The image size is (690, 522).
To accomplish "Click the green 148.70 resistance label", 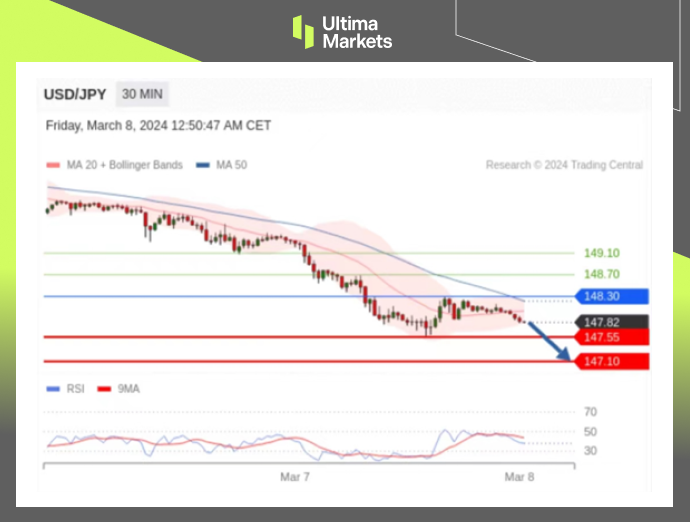I will [x=601, y=274].
